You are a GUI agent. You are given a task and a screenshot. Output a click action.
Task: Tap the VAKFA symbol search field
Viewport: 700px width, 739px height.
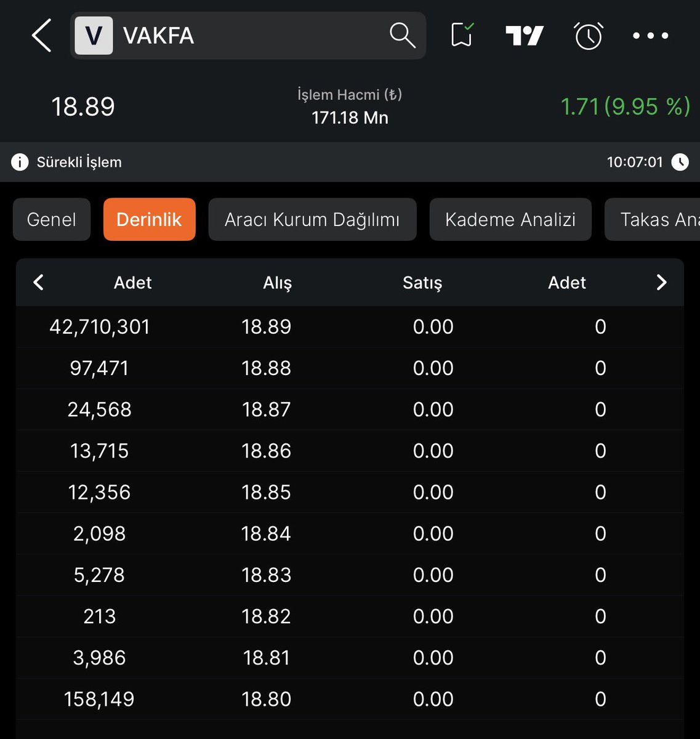[x=248, y=36]
